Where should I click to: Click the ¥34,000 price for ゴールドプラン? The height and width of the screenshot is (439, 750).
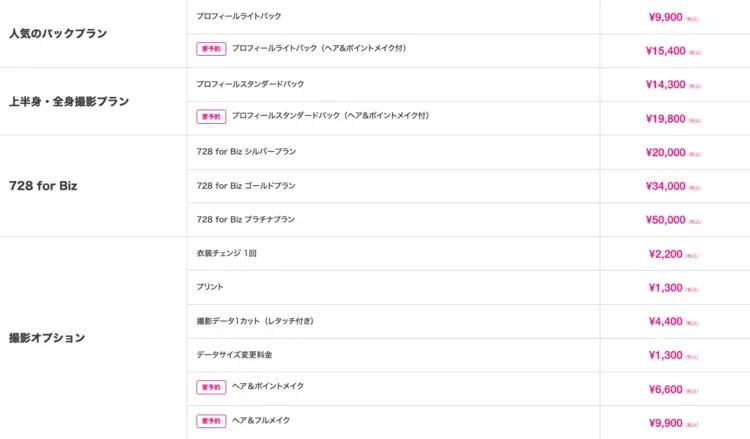click(666, 186)
